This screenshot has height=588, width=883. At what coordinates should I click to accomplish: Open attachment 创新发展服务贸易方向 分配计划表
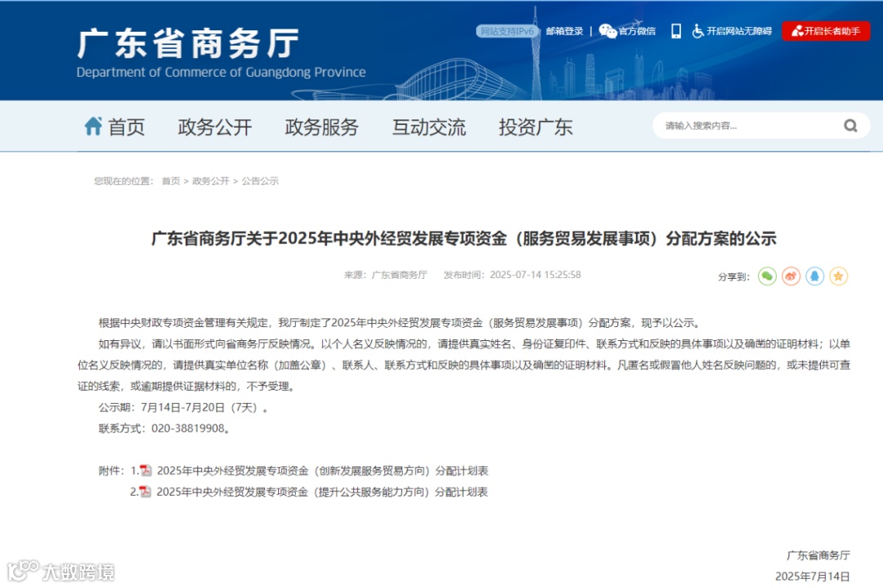(x=322, y=470)
